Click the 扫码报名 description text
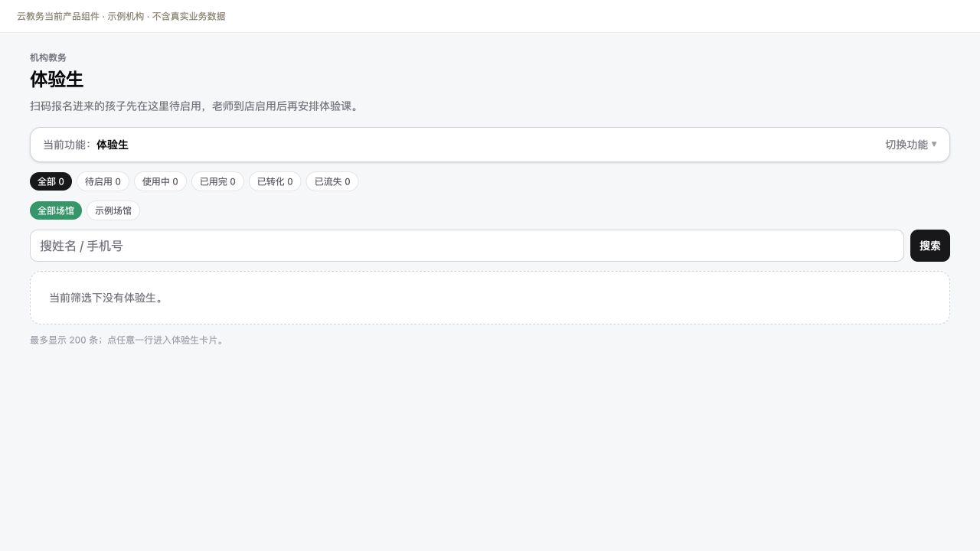The width and height of the screenshot is (980, 551). pos(194,106)
